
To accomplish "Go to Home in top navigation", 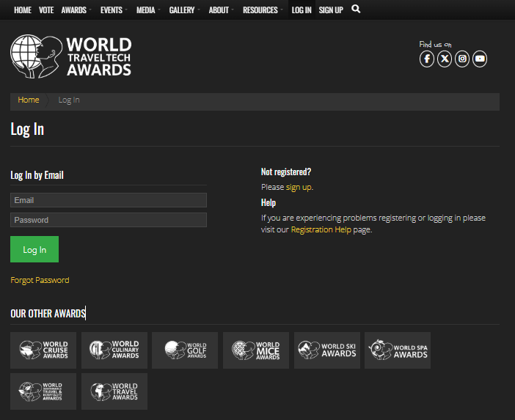I will 23,10.
